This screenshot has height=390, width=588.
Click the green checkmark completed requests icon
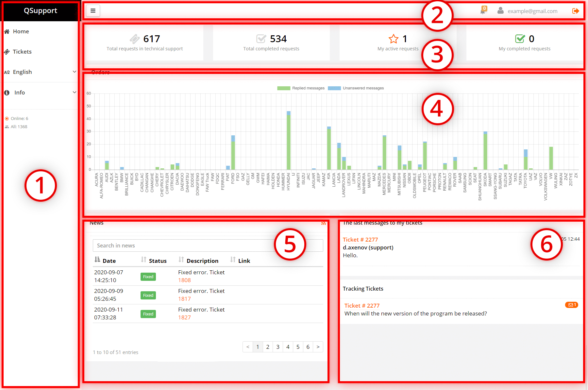click(x=520, y=39)
